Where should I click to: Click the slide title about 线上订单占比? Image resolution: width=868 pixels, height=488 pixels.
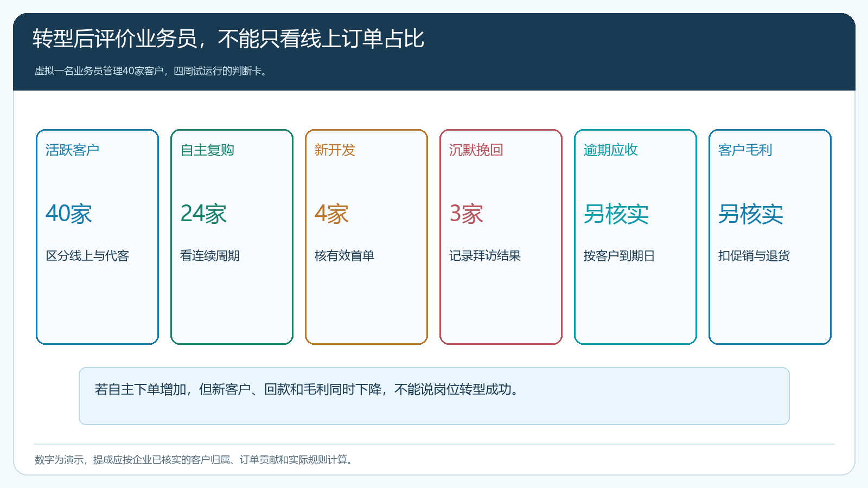tap(228, 39)
